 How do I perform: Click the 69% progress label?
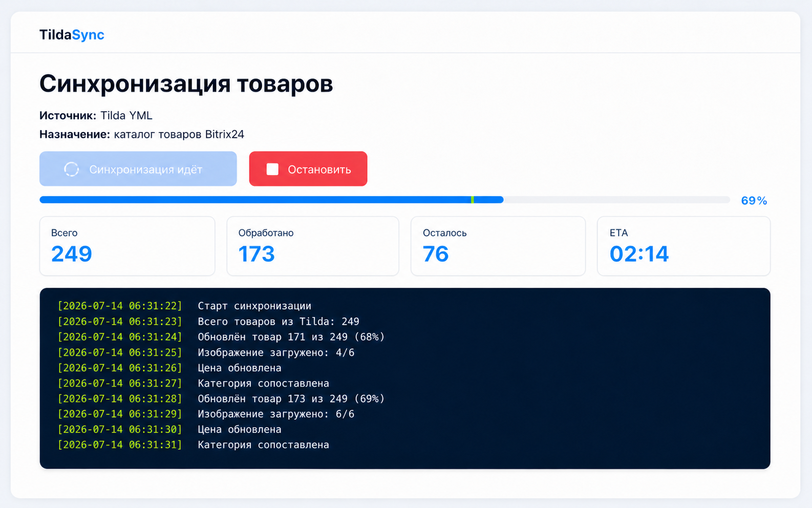[754, 200]
